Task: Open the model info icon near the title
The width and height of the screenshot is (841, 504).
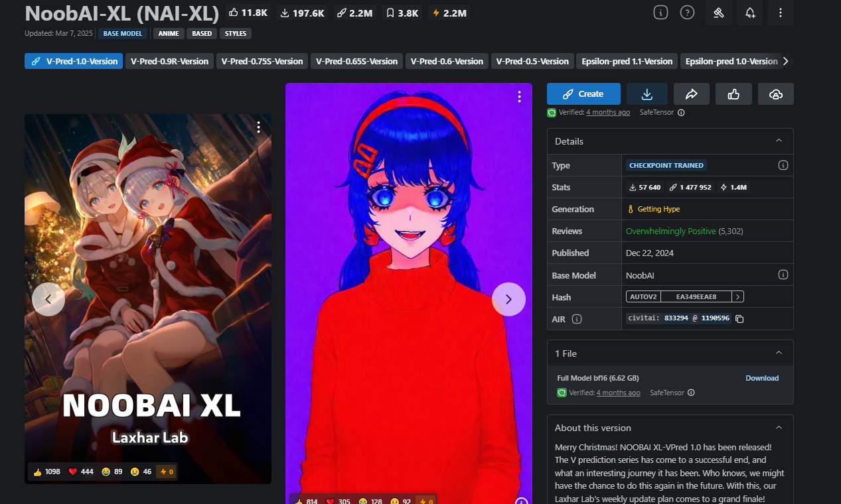Action: [x=660, y=12]
